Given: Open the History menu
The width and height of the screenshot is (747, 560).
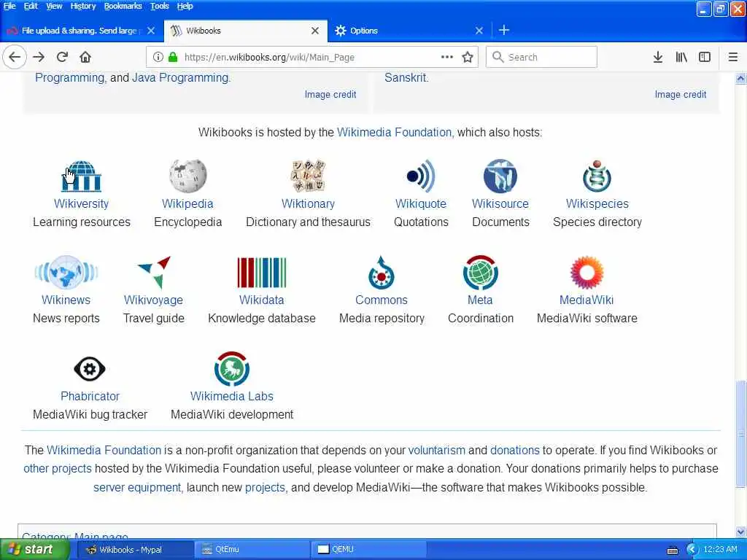Looking at the screenshot, I should [83, 6].
